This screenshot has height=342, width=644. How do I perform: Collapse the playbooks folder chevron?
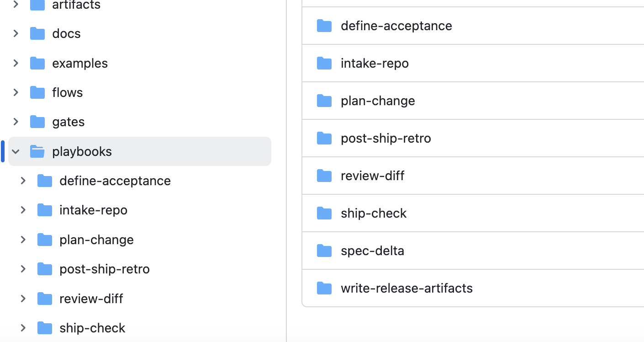tap(16, 151)
